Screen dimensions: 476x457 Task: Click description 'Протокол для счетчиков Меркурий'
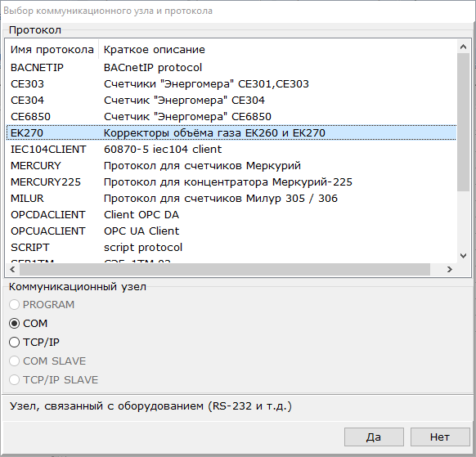pyautogui.click(x=202, y=166)
